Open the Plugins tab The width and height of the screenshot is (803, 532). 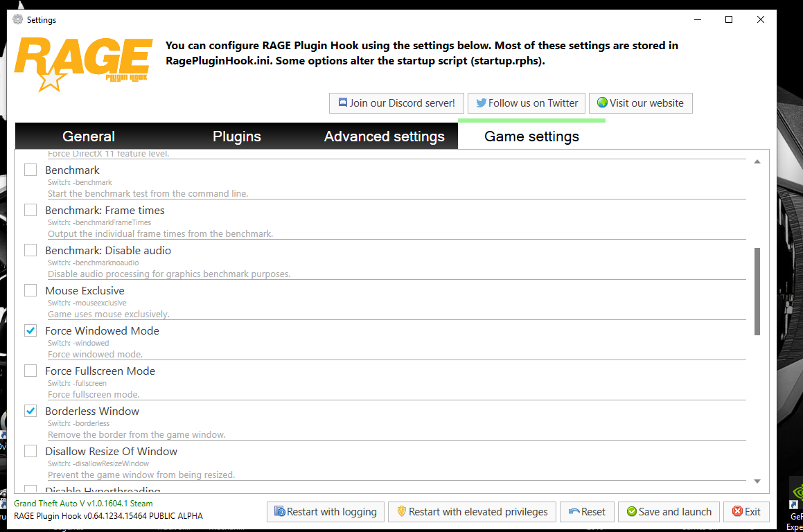(x=236, y=136)
